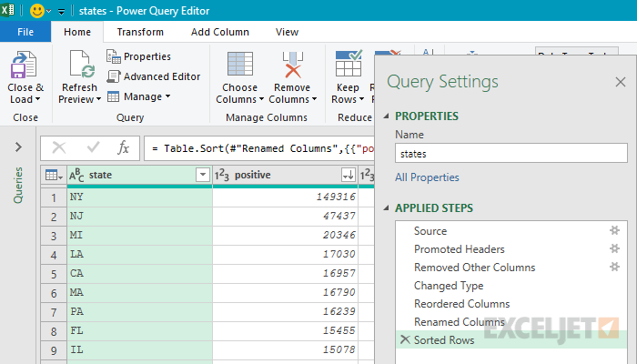Click the FL state cell
This screenshot has width=637, height=364.
click(140, 330)
